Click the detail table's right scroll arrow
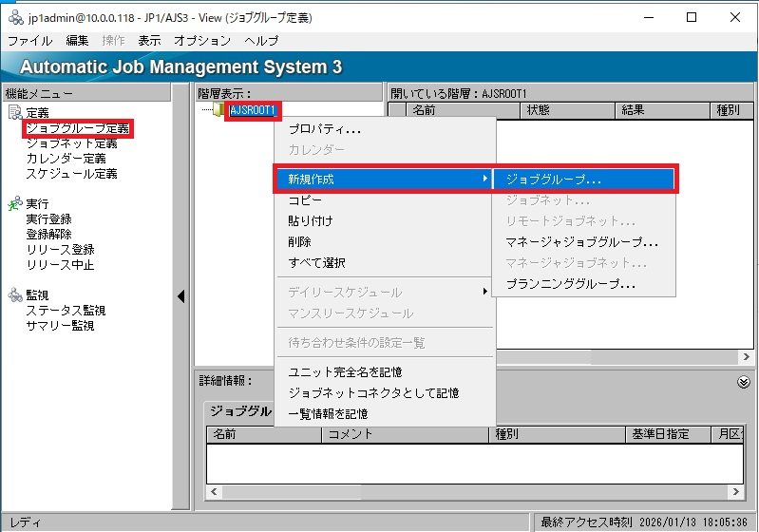The width and height of the screenshot is (759, 532). (736, 492)
